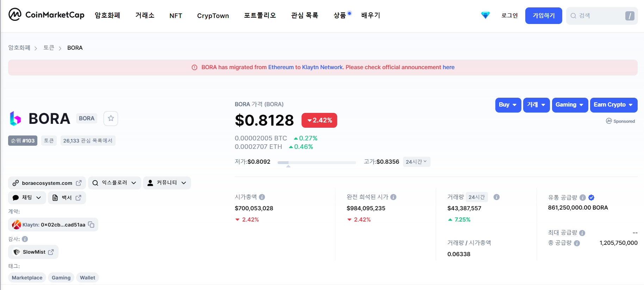The height and width of the screenshot is (290, 644).
Task: Click the magnifier icon in search box
Action: (573, 16)
